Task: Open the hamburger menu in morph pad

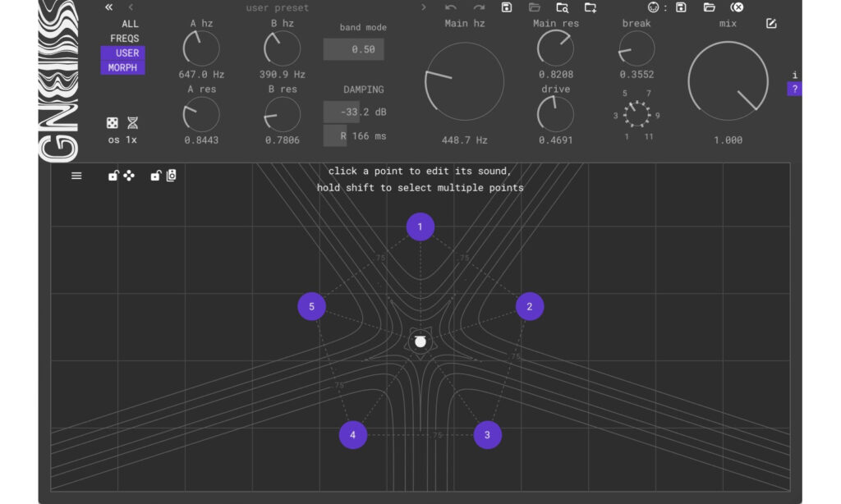Action: [x=76, y=176]
